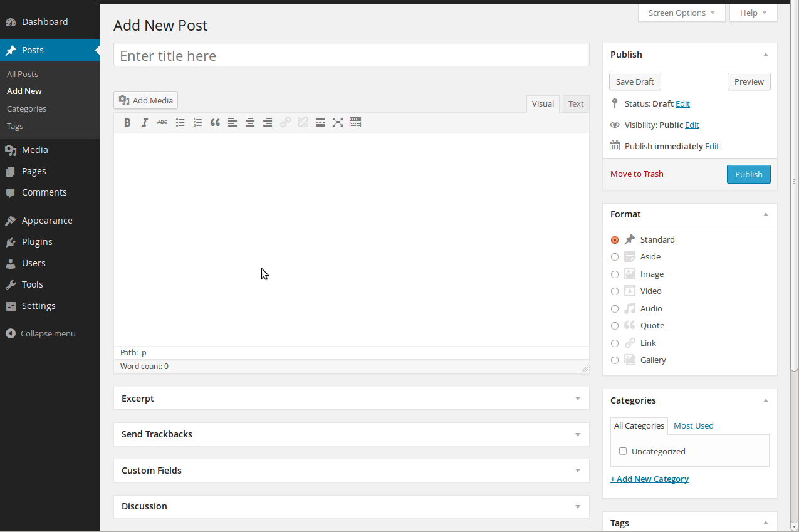
Task: Toggle bold formatting in the editor
Action: tap(127, 122)
